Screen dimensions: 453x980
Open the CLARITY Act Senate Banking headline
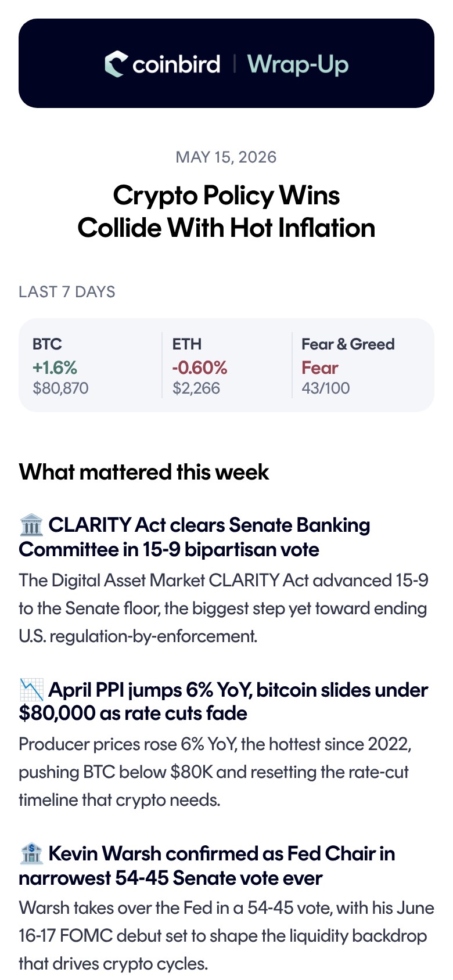[x=195, y=537]
